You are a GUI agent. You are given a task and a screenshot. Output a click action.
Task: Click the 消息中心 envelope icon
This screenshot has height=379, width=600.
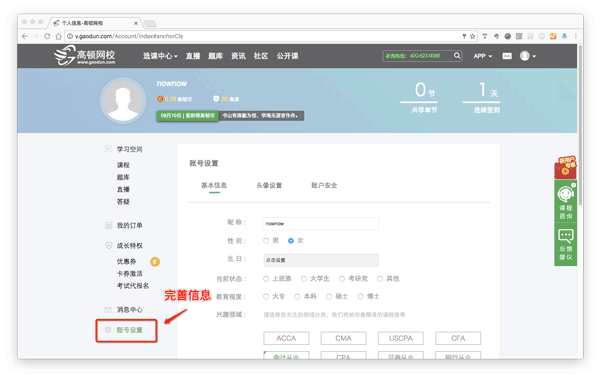[x=108, y=309]
